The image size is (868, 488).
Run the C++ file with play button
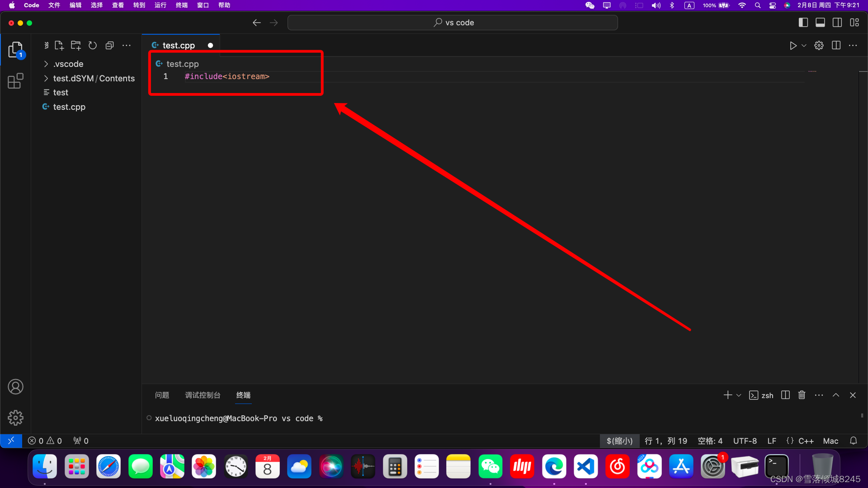[793, 46]
